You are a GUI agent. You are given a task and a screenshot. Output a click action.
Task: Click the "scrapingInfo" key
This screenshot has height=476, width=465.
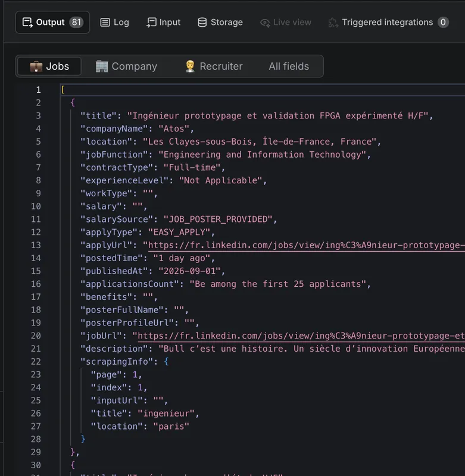117,362
